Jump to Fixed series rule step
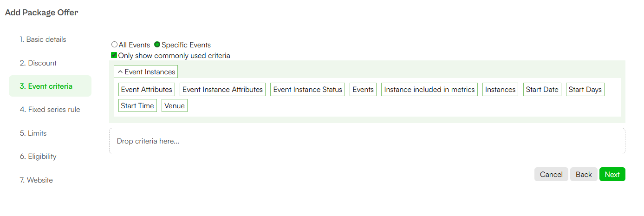Viewport: 644px width, 216px height. tap(50, 110)
